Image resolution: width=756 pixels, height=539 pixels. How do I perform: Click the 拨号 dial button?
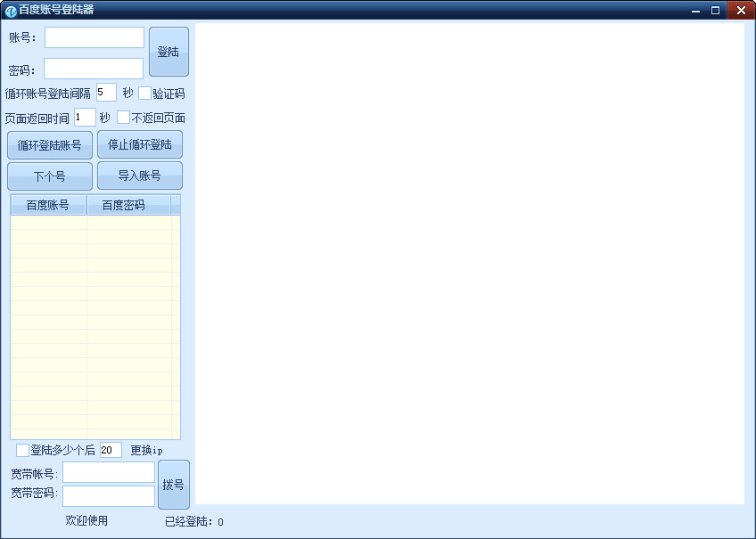(174, 485)
